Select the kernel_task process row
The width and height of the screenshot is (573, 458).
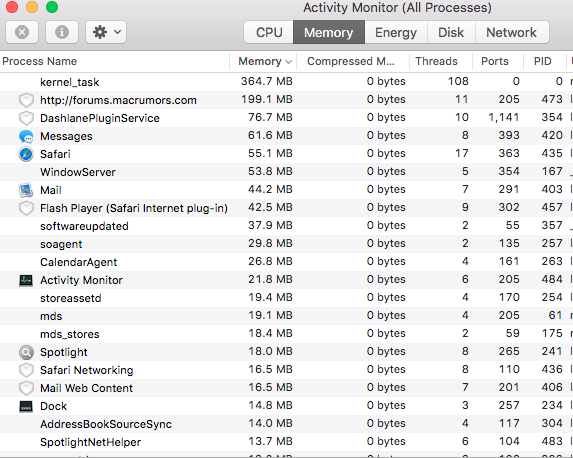pos(286,82)
